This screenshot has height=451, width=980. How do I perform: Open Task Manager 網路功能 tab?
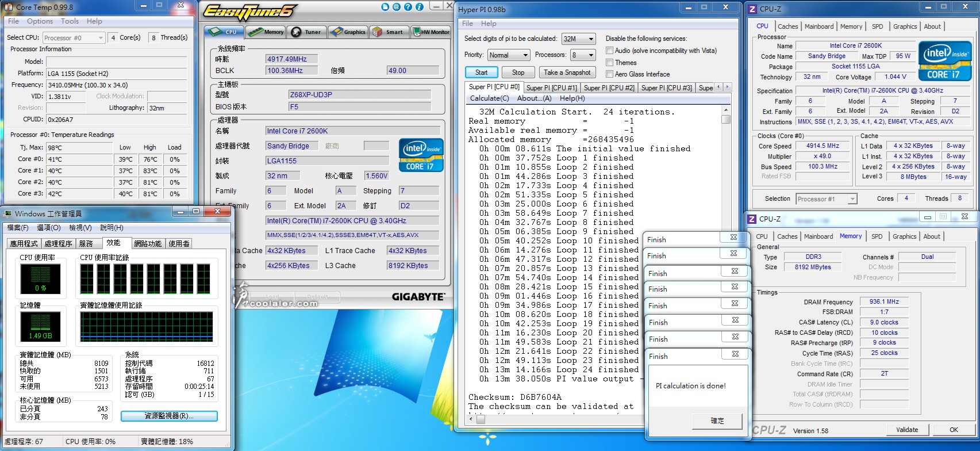click(148, 244)
